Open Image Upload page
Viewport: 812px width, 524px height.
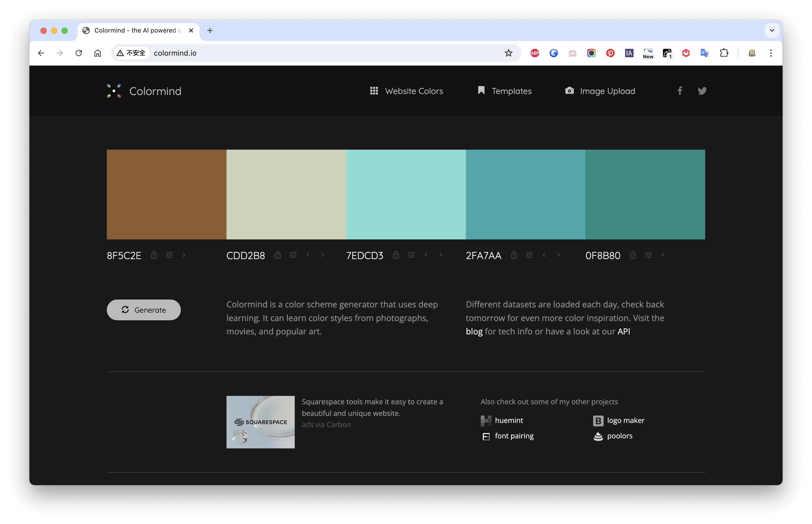click(x=600, y=91)
